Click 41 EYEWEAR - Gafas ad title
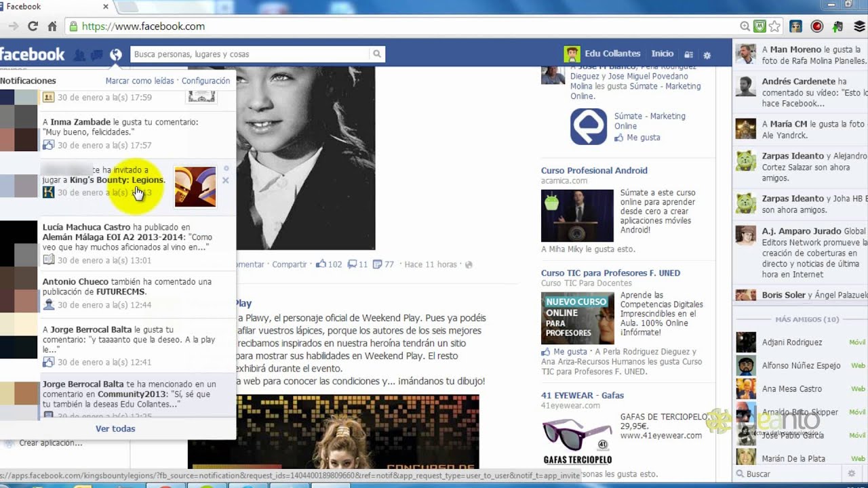Image resolution: width=868 pixels, height=488 pixels. tap(583, 395)
